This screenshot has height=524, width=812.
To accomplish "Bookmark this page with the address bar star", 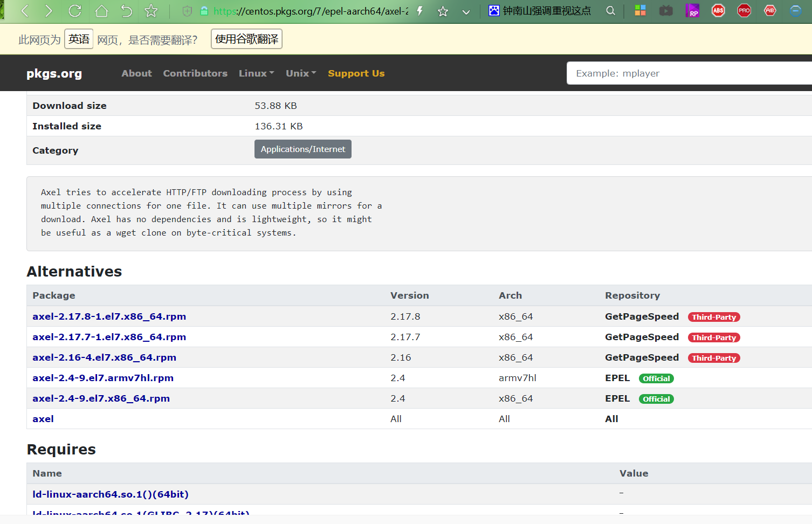I will click(443, 11).
